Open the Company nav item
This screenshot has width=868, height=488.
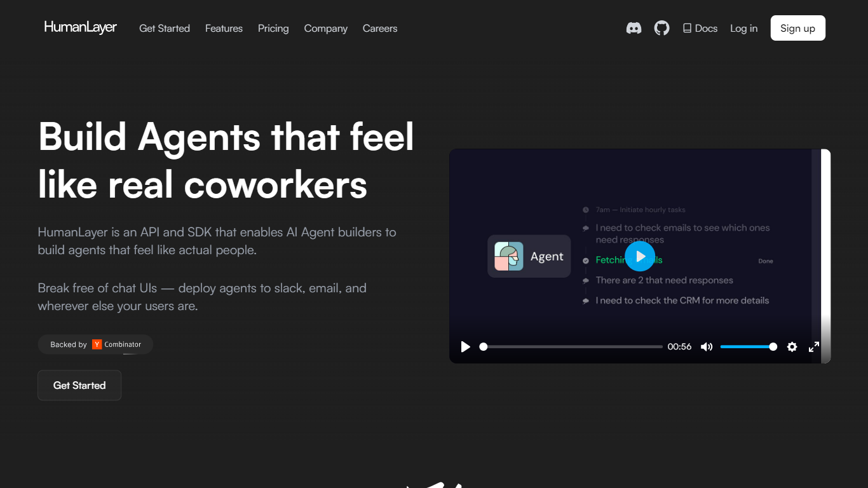click(x=326, y=29)
